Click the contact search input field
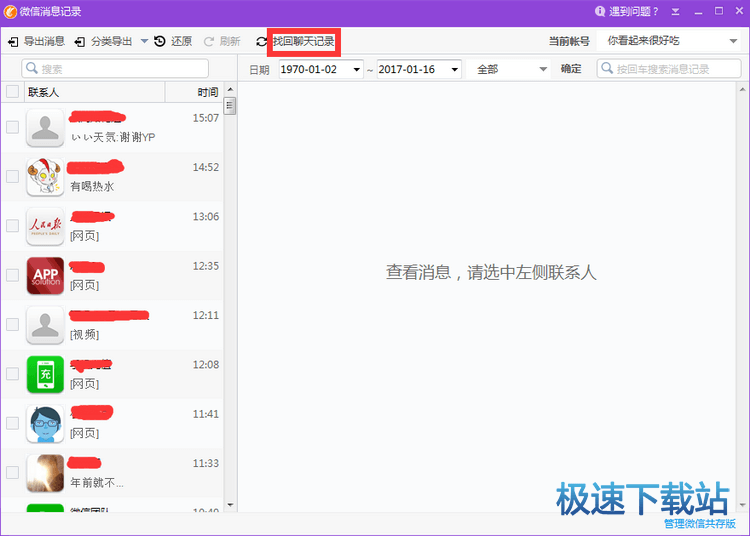Screen dimensions: 750x536 point(122,69)
